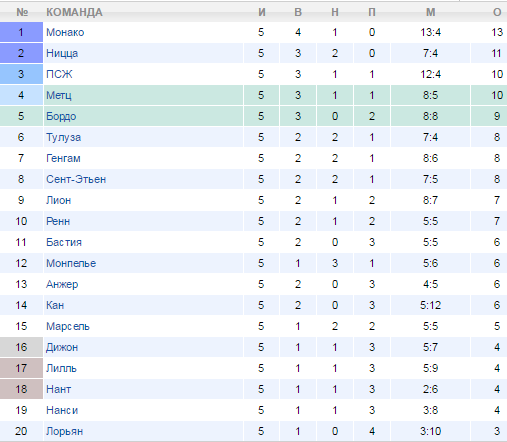
Task: Open the Бордо team page
Action: tap(61, 116)
